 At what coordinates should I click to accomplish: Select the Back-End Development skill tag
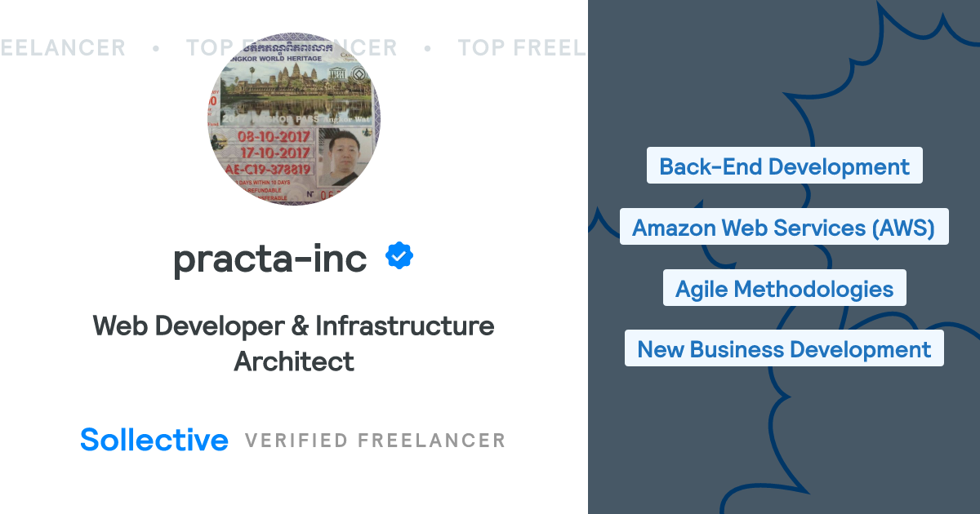point(784,166)
